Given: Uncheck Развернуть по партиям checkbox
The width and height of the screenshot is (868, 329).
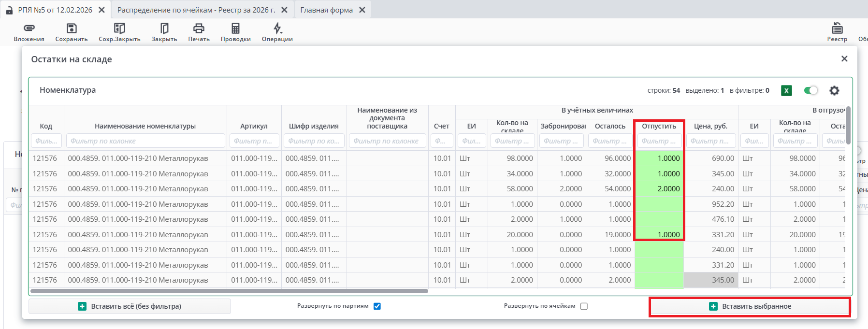Looking at the screenshot, I should 377,306.
